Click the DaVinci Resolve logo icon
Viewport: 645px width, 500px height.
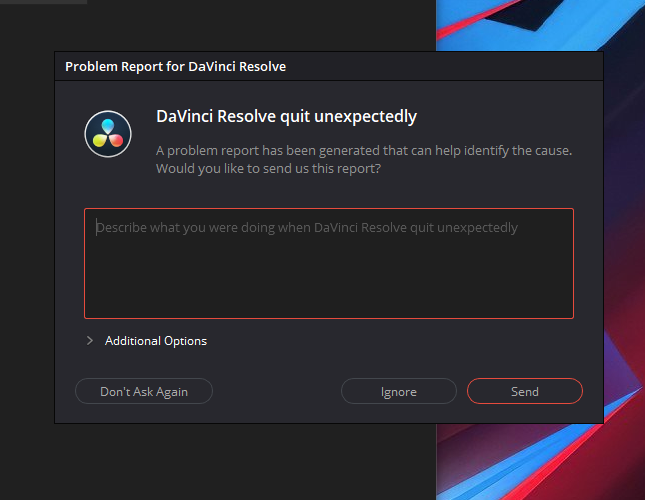108,134
